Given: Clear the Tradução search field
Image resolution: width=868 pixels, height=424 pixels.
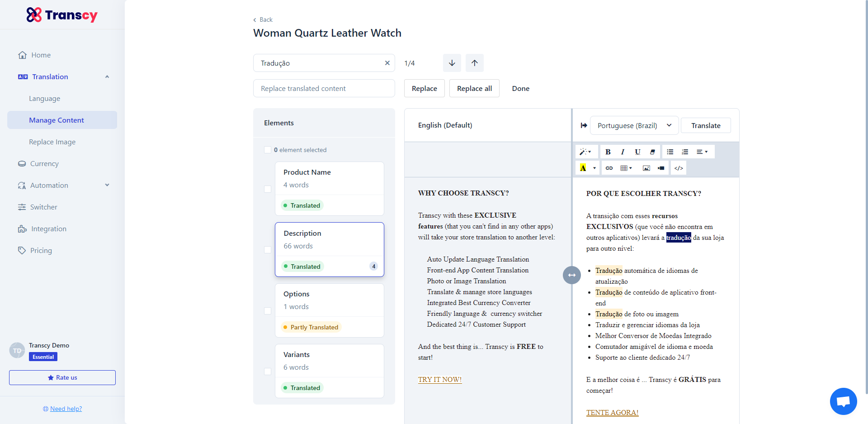Looking at the screenshot, I should point(387,63).
